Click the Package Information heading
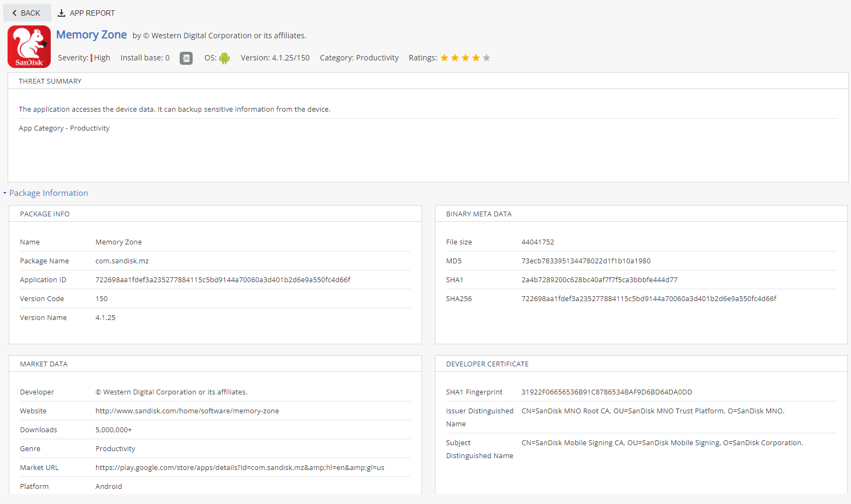851x504 pixels. (49, 193)
